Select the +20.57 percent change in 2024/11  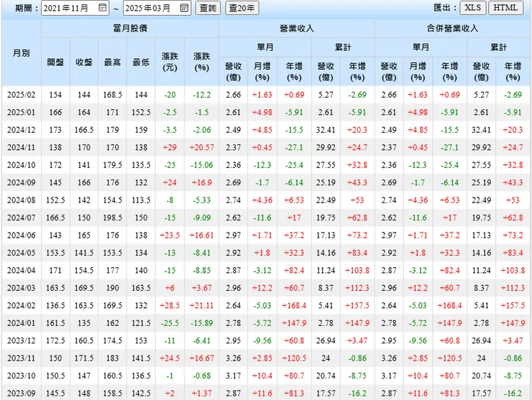[202, 147]
